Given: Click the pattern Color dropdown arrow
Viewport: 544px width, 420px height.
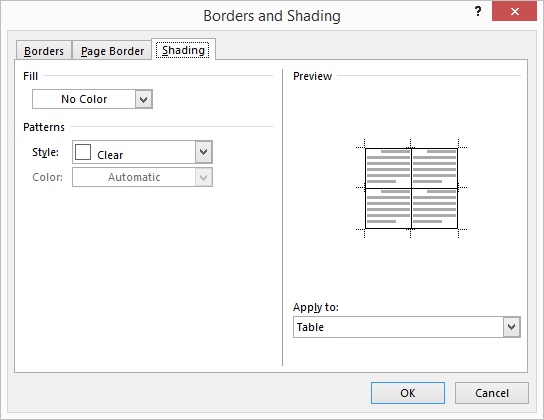Looking at the screenshot, I should point(204,178).
